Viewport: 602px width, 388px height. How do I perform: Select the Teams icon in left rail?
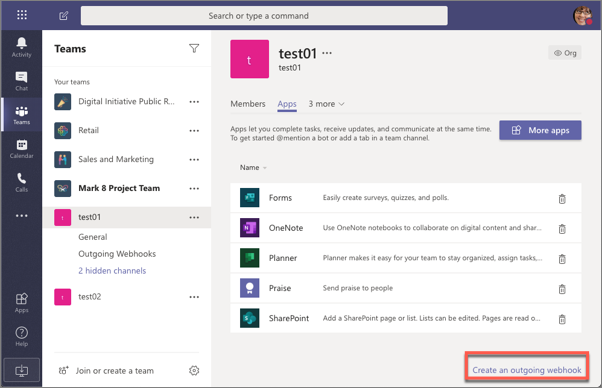(22, 115)
